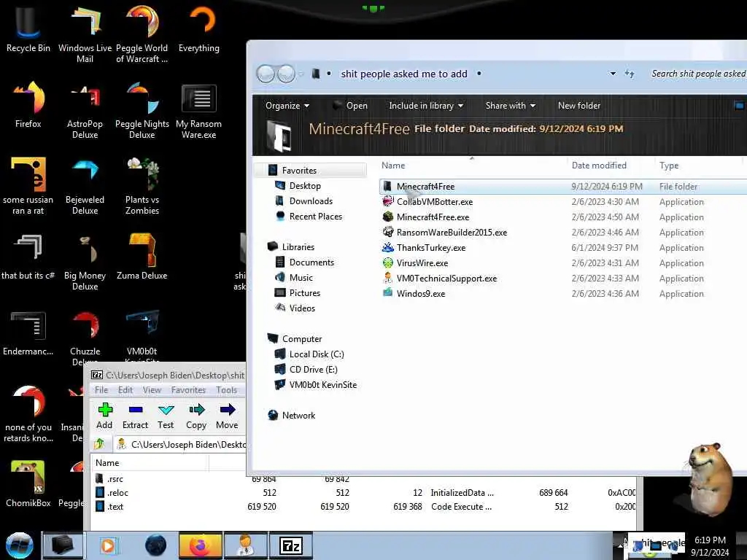747x560 pixels.
Task: Expand the address bar history dropdown
Action: pos(613,74)
